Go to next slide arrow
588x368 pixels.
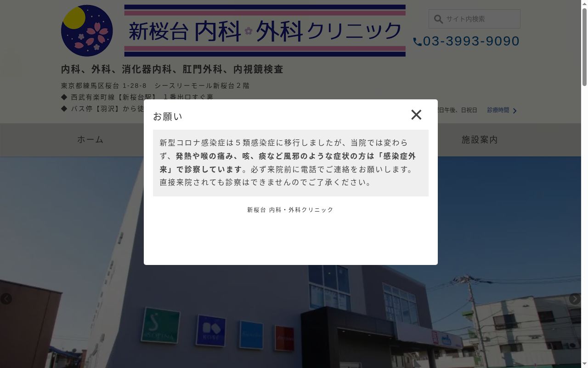click(575, 299)
